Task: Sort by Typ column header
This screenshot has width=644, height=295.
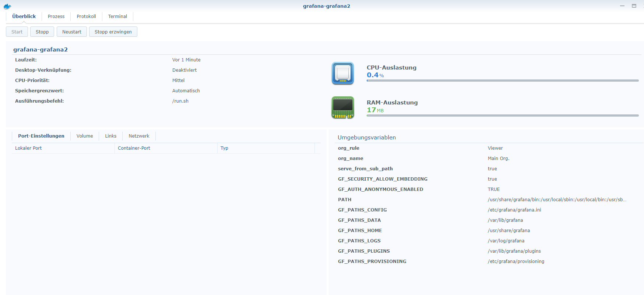Action: tap(266, 148)
